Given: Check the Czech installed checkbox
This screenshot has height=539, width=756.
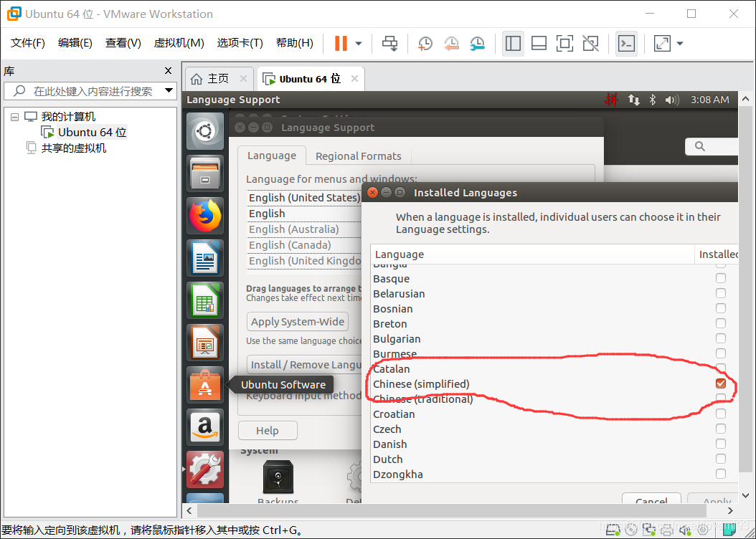Looking at the screenshot, I should pos(721,428).
